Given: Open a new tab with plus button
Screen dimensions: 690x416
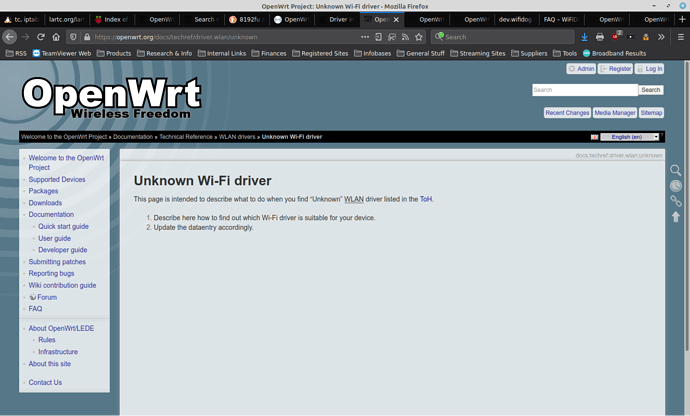Looking at the screenshot, I should pyautogui.click(x=682, y=19).
